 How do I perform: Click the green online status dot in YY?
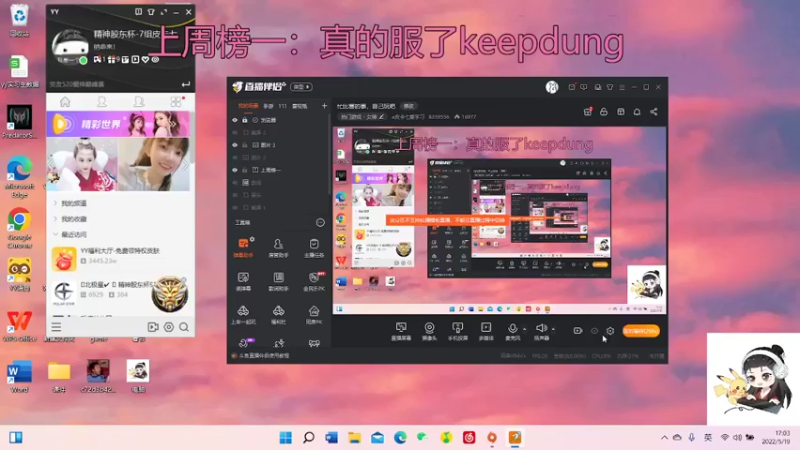point(83,60)
